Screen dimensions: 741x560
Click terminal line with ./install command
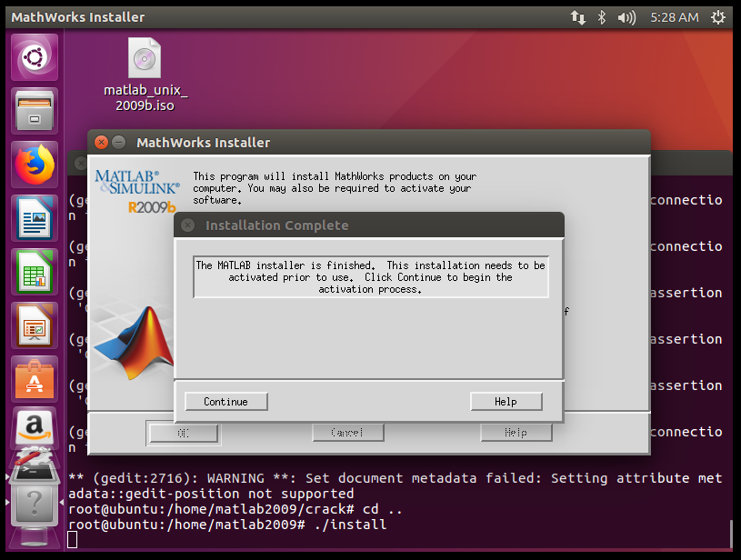(227, 525)
